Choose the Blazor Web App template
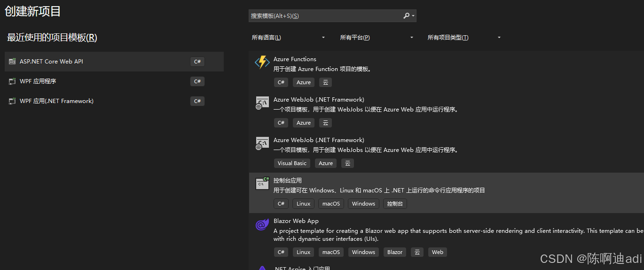644x270 pixels. coord(447,237)
